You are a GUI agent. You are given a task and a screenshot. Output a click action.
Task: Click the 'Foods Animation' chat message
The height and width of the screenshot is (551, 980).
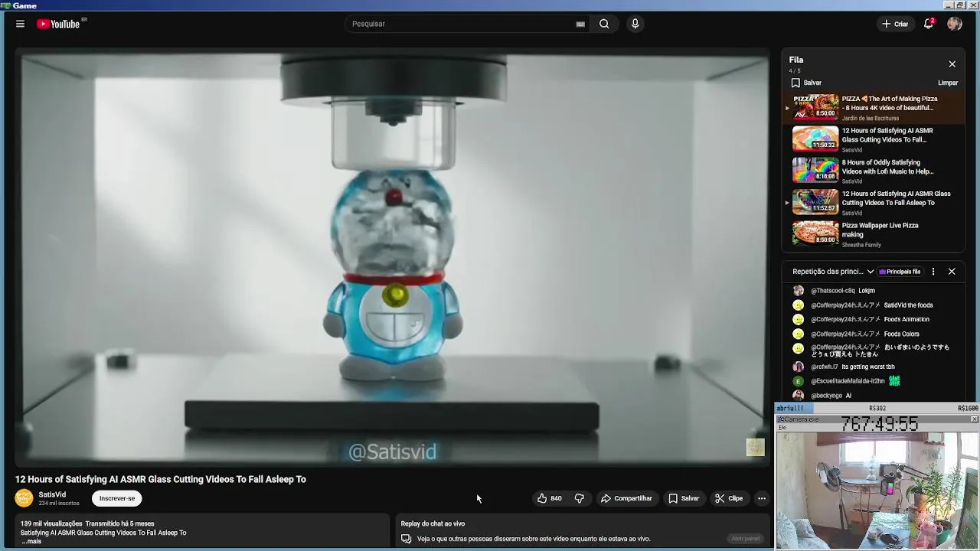click(x=906, y=319)
